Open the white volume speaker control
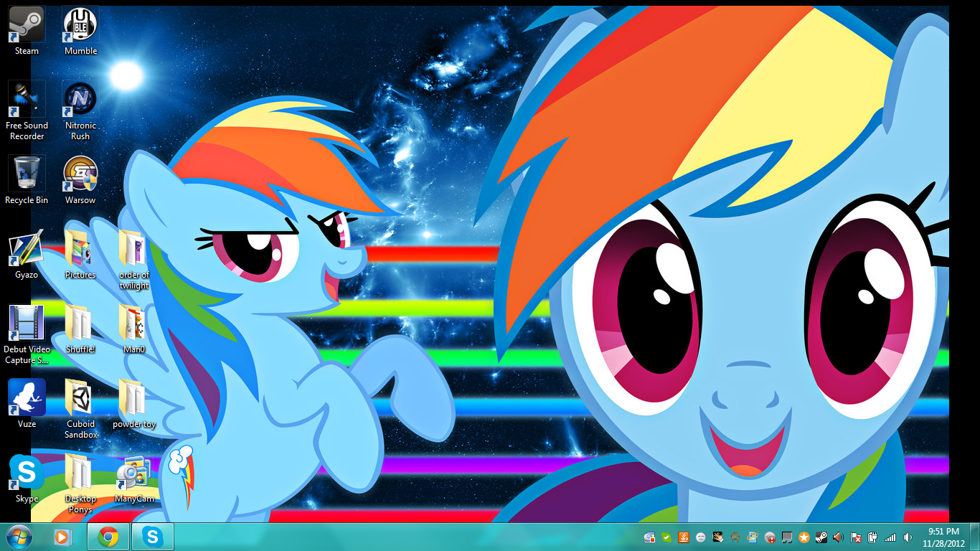The width and height of the screenshot is (980, 551). (x=908, y=537)
